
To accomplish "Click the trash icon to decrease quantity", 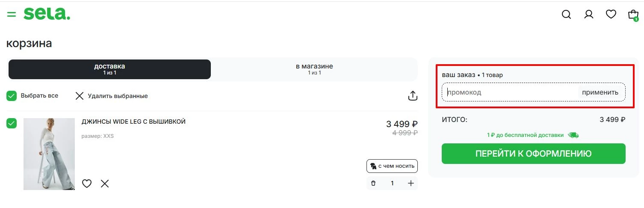I will (x=373, y=183).
